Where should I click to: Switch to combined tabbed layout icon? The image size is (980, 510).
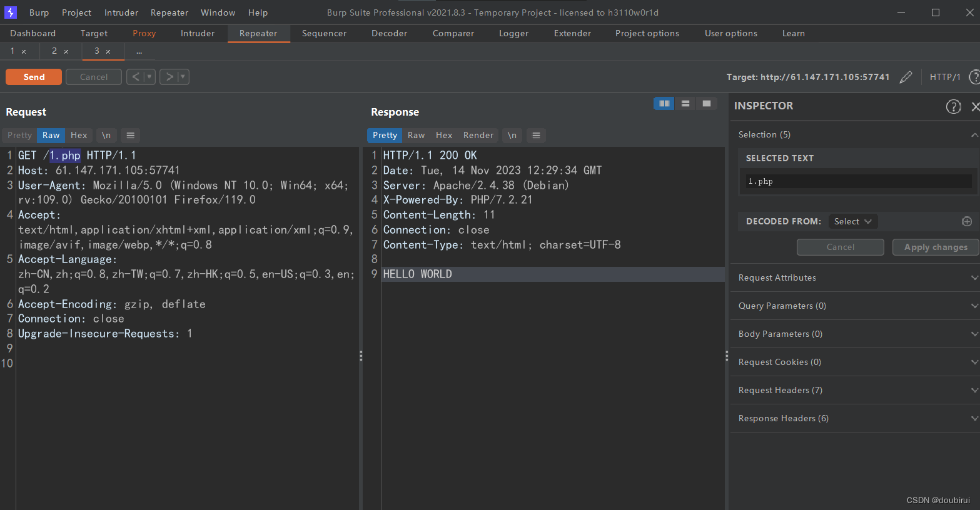click(706, 103)
